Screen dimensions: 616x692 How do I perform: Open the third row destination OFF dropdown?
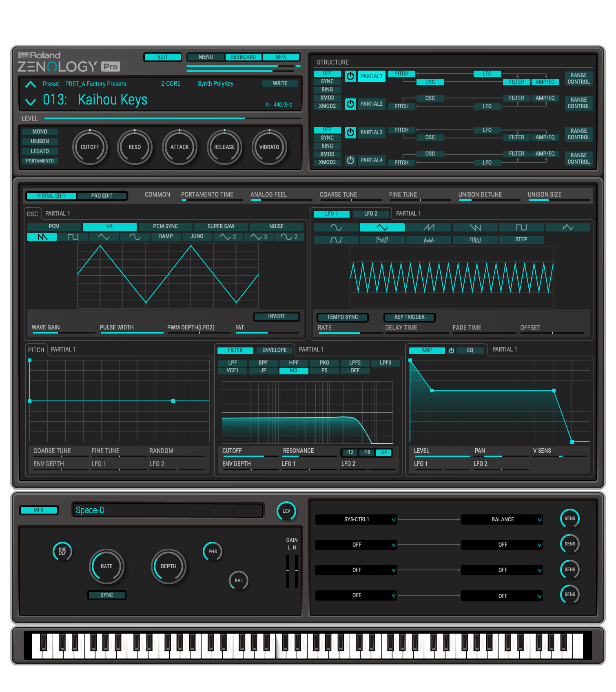point(502,570)
